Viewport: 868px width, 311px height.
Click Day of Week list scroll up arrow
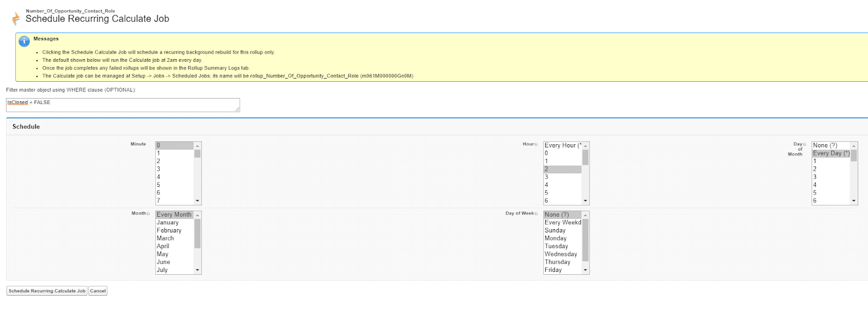[x=585, y=215]
